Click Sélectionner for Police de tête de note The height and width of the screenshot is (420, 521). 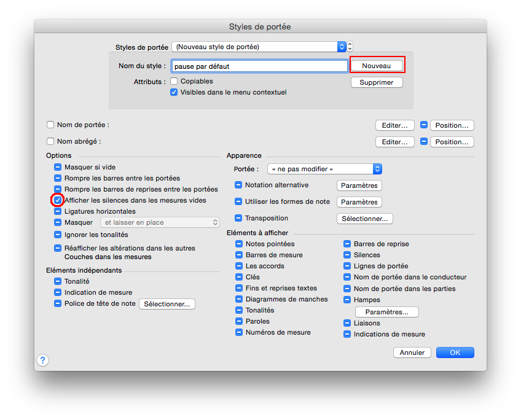[166, 304]
